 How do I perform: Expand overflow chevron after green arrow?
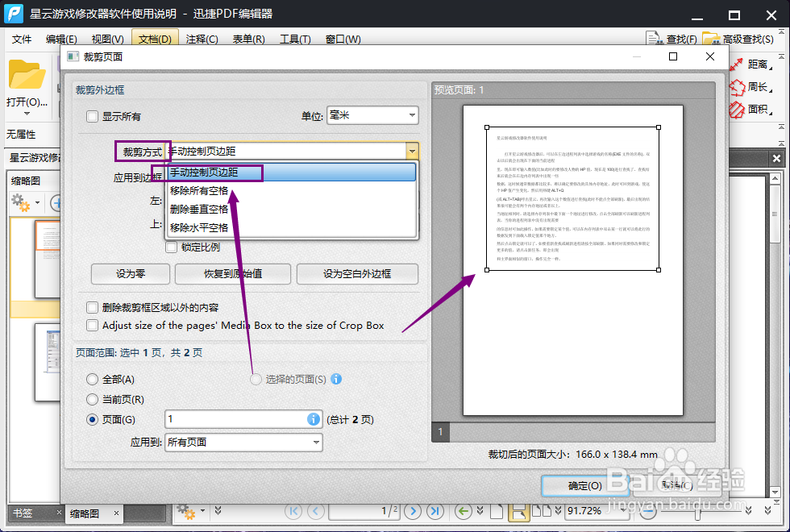tap(480, 511)
